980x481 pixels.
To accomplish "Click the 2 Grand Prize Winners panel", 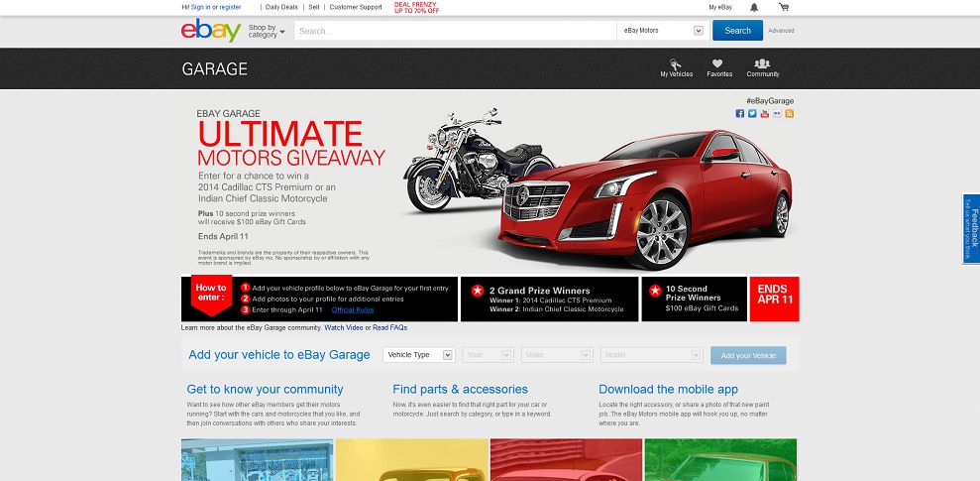I will click(549, 299).
